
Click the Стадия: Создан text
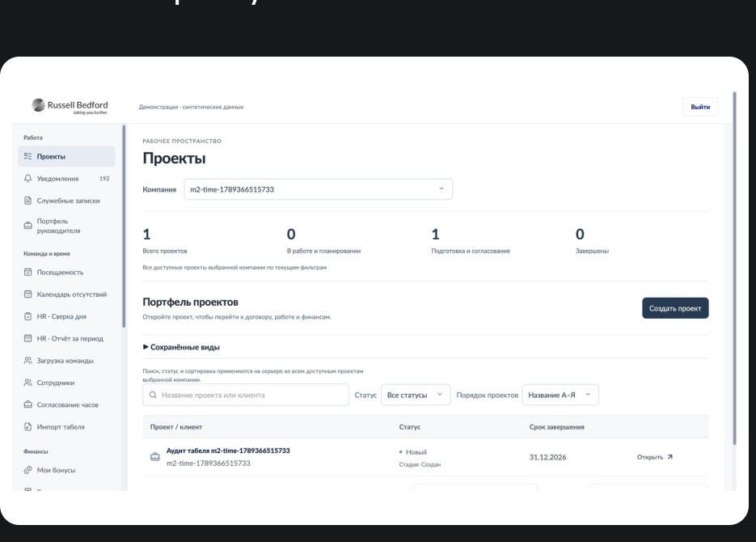pyautogui.click(x=420, y=464)
